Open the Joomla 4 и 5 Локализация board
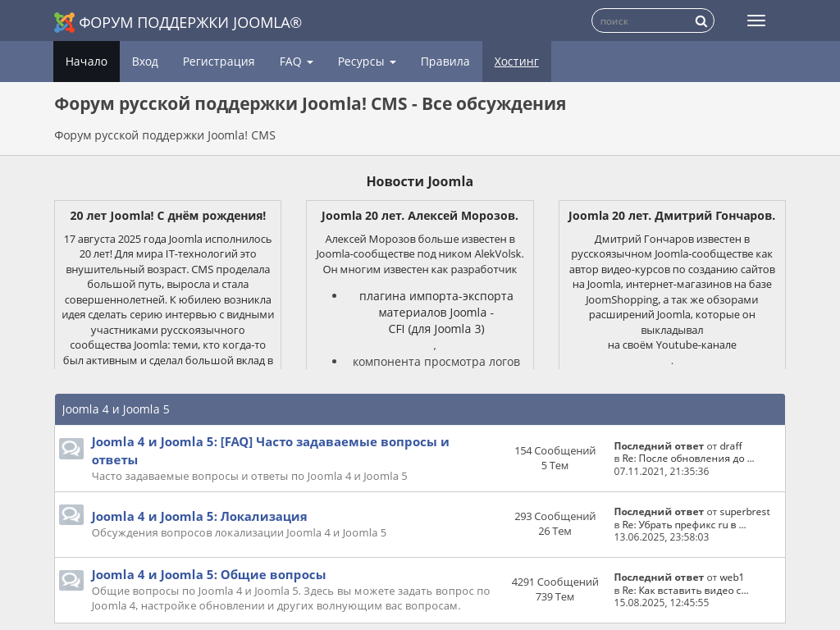Screen dimensions: 840x630 199,516
